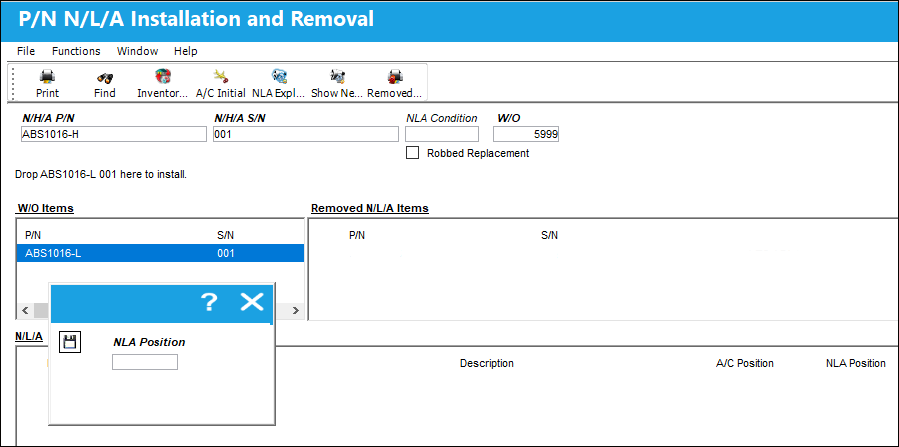This screenshot has height=447, width=899.
Task: Open the Find binoculars tool
Action: [x=104, y=83]
